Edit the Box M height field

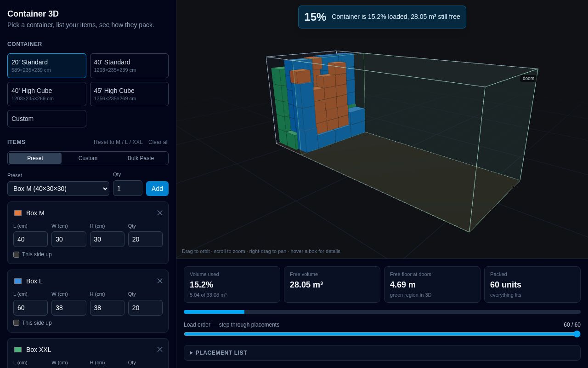(107, 239)
